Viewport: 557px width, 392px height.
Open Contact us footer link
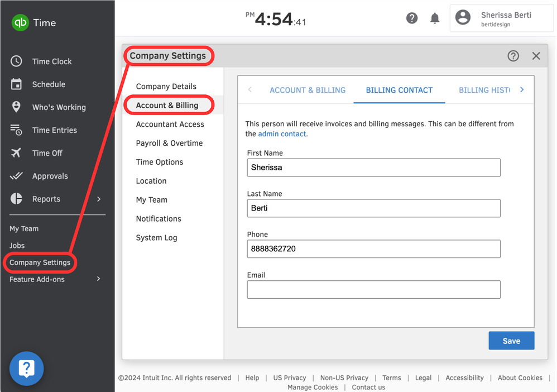pyautogui.click(x=368, y=387)
